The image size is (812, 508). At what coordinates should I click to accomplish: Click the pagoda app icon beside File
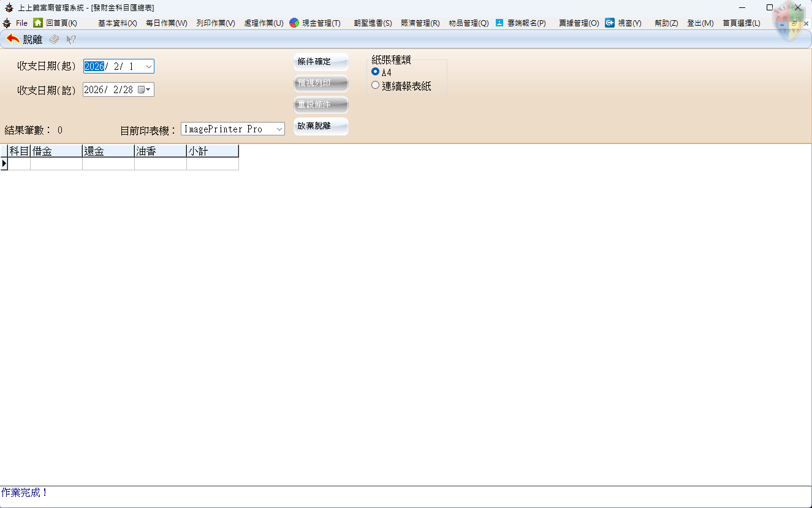7,23
